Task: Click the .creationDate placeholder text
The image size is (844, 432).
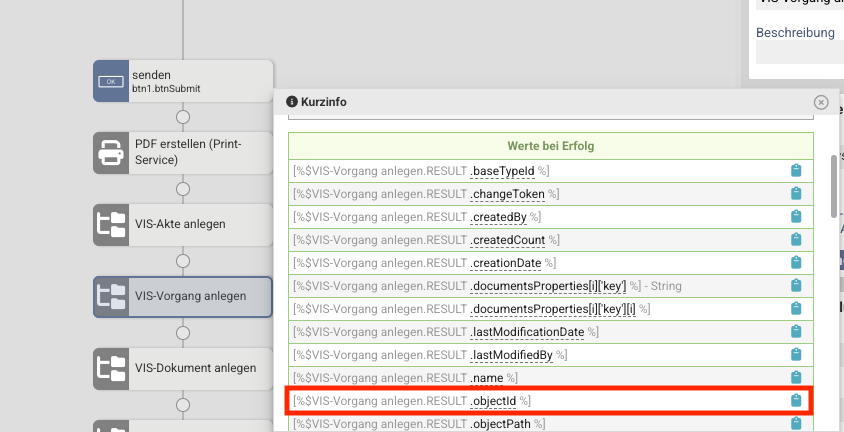Action: pos(506,263)
